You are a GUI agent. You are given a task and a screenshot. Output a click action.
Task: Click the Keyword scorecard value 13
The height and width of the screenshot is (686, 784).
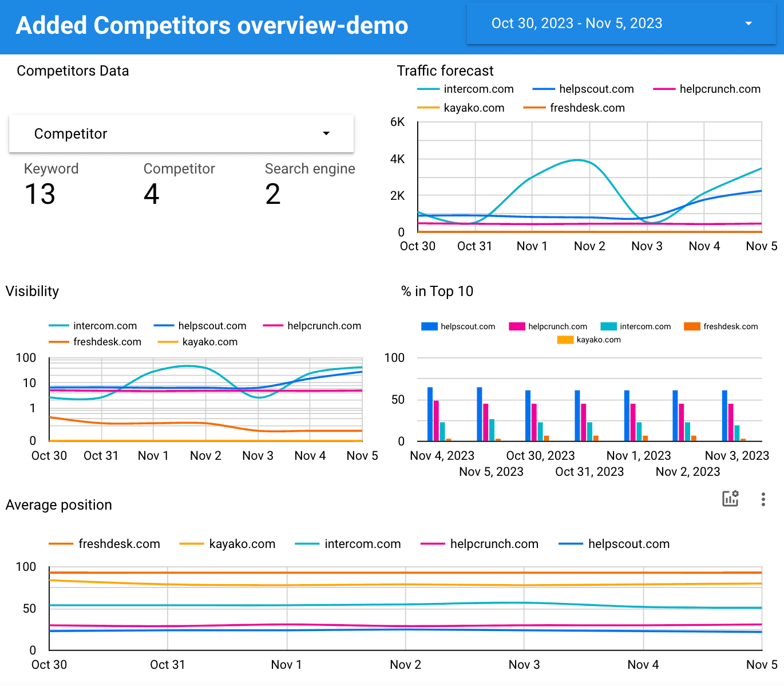click(40, 194)
